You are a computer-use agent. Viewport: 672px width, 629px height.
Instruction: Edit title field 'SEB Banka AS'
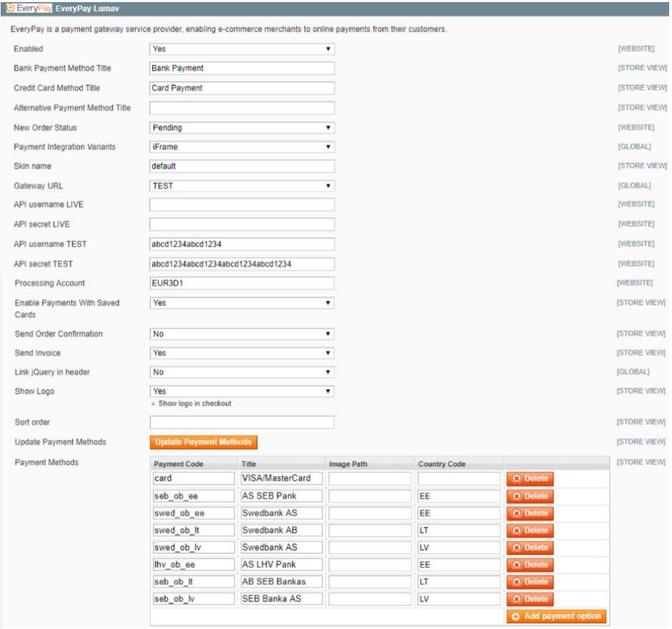pos(281,599)
